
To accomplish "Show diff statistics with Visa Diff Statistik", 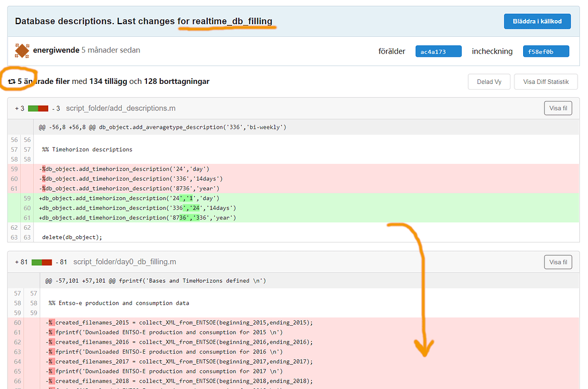I will [546, 82].
